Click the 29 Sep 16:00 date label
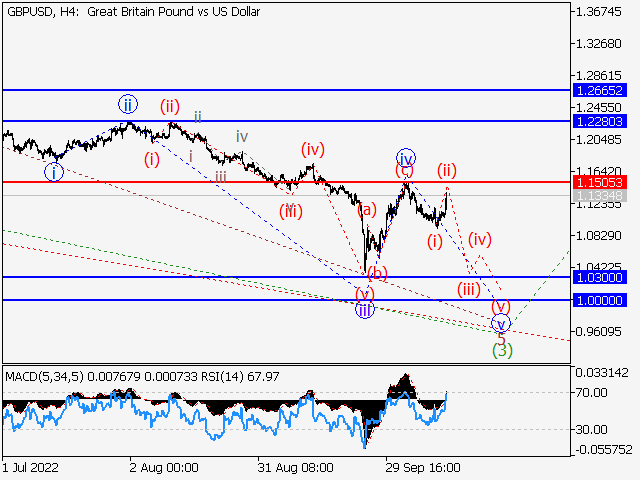Screen dimensions: 640x480 tap(423, 467)
